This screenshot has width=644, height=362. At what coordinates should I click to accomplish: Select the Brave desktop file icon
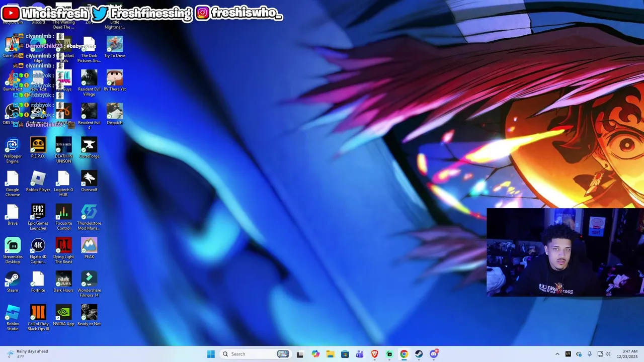pos(13,215)
